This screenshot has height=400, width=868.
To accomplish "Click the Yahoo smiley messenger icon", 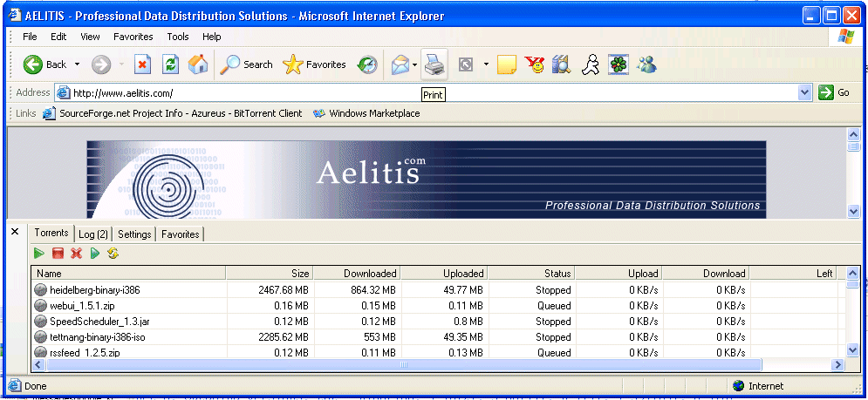I will 534,64.
